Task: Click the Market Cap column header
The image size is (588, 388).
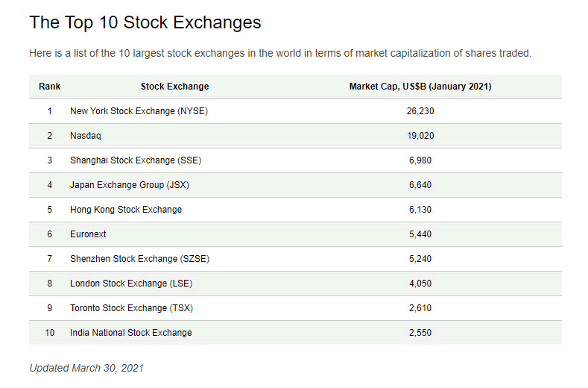Action: (x=420, y=87)
